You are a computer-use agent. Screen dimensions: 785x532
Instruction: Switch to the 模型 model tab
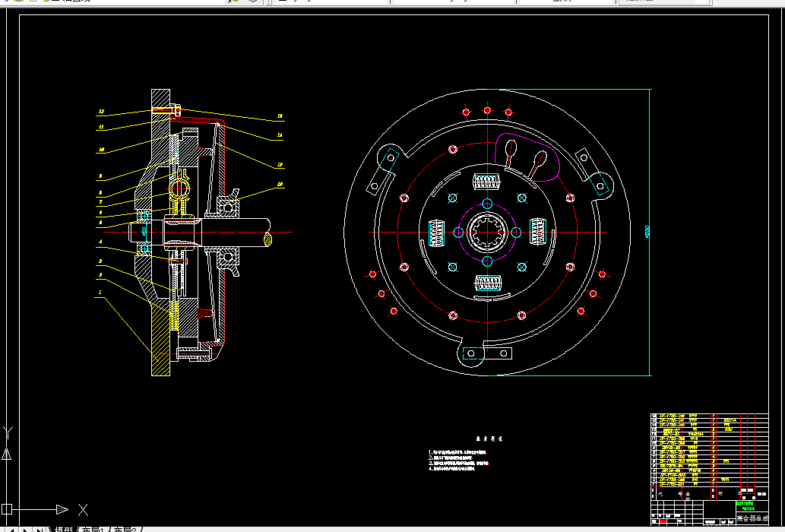64,530
